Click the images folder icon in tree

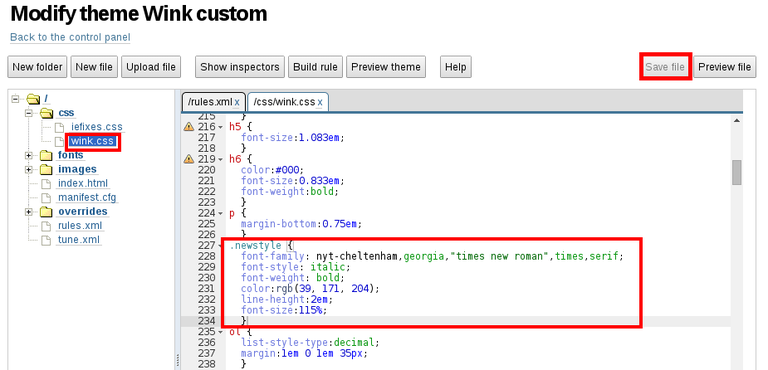[46, 170]
